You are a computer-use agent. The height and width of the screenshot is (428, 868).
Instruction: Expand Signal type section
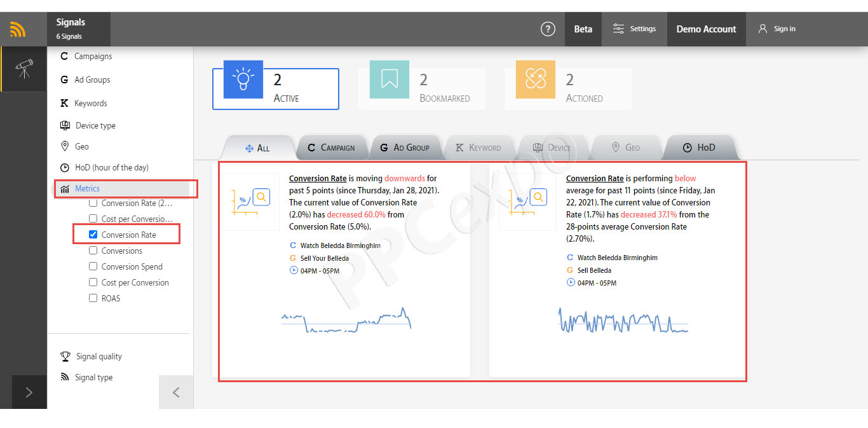(93, 377)
